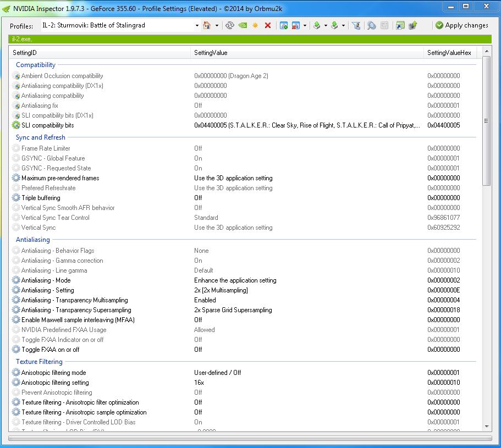Click the shield gear icon beside Antialiasing fix
Image resolution: width=501 pixels, height=448 pixels.
pyautogui.click(x=16, y=106)
